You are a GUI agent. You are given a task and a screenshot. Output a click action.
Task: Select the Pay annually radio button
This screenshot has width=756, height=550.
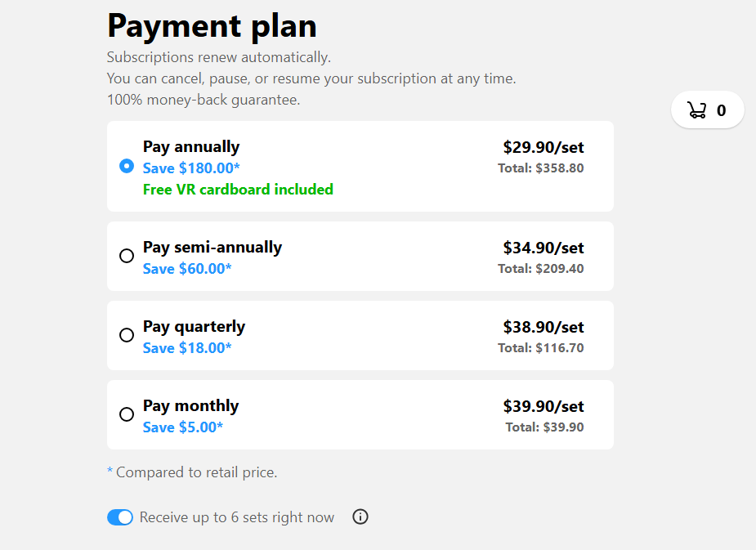pyautogui.click(x=127, y=166)
